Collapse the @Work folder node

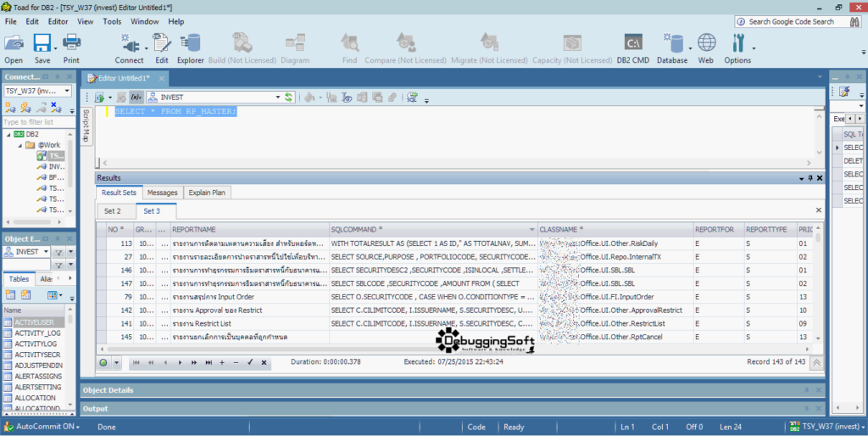[20, 145]
